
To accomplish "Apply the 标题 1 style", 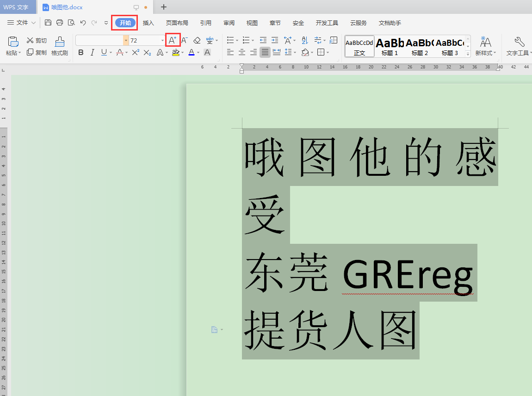I will [x=390, y=46].
